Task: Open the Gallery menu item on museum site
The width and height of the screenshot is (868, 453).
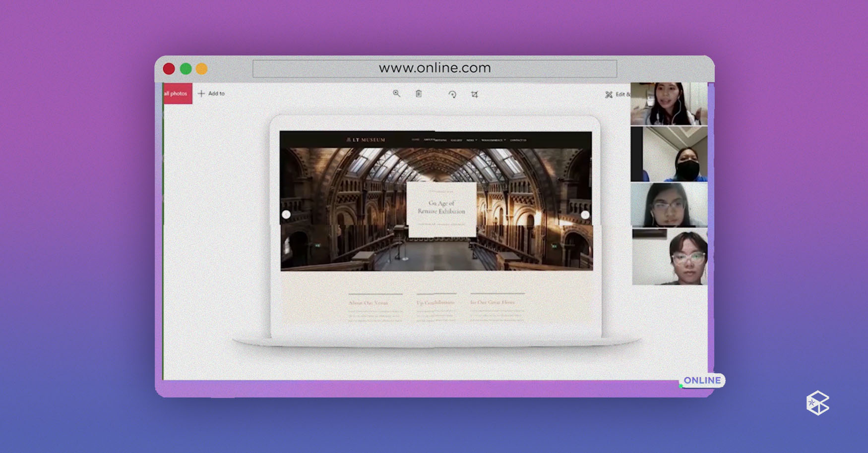Action: click(x=456, y=140)
